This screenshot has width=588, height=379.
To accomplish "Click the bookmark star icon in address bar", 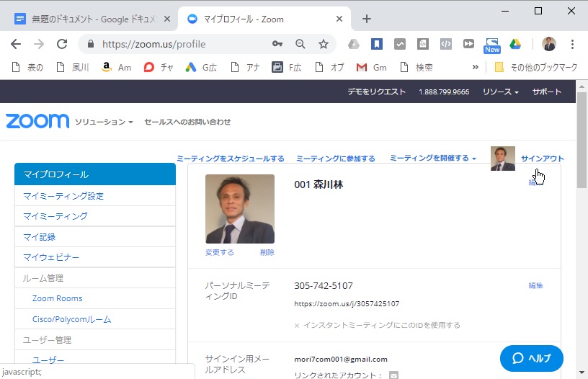I will click(324, 44).
